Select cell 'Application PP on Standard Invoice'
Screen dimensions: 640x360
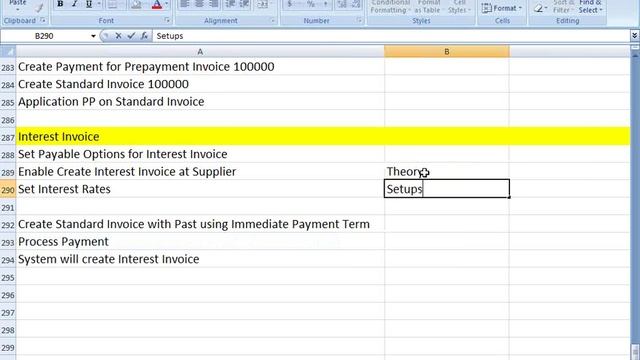pyautogui.click(x=200, y=102)
